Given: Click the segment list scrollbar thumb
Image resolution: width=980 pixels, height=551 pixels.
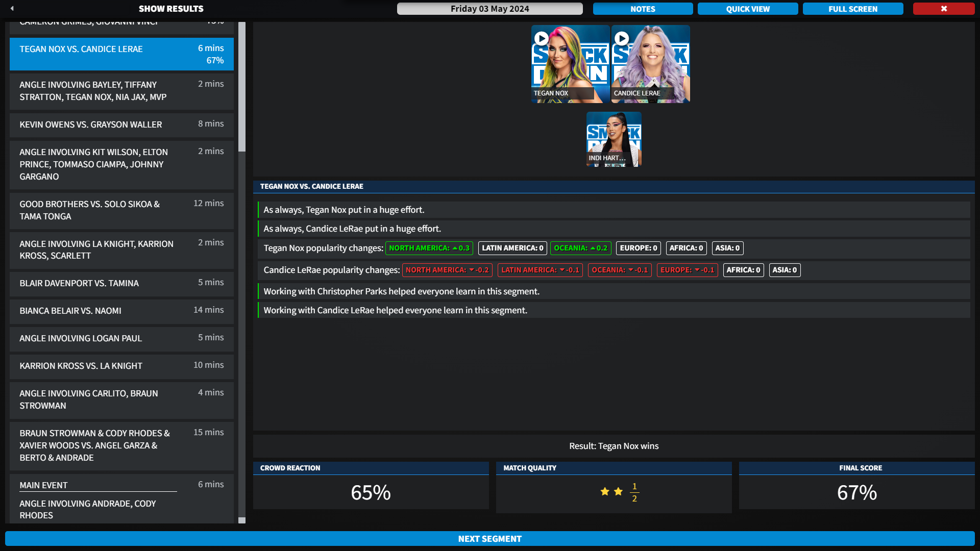Looking at the screenshot, I should pos(242,87).
